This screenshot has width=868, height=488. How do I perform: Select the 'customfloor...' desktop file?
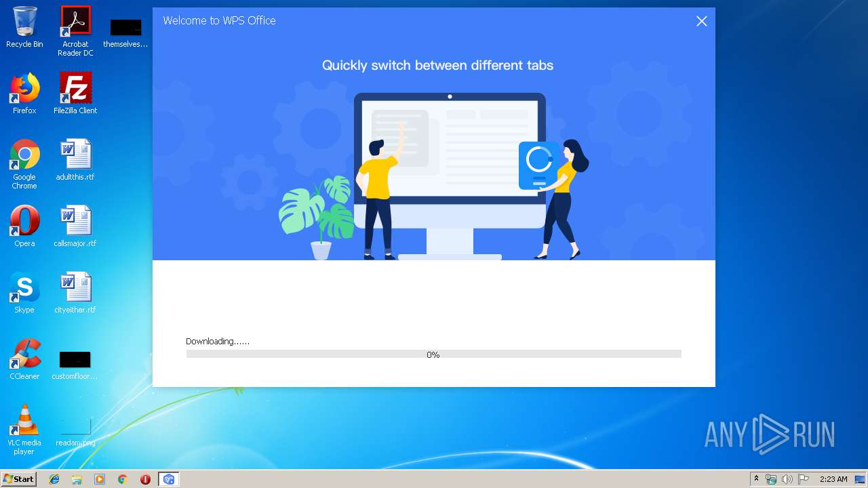75,365
